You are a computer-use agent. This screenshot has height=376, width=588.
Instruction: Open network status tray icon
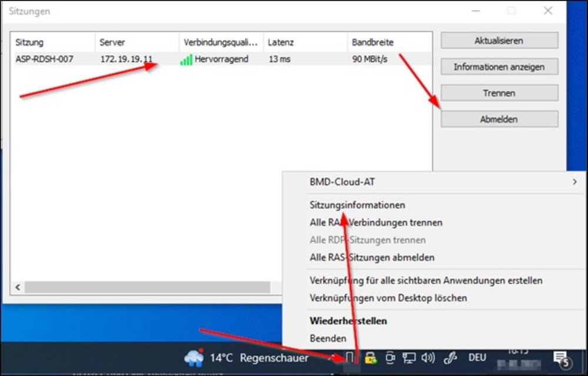click(409, 358)
